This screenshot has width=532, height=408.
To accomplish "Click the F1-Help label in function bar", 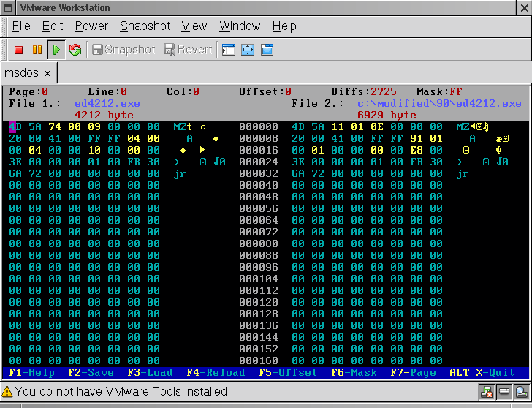I will 31,373.
